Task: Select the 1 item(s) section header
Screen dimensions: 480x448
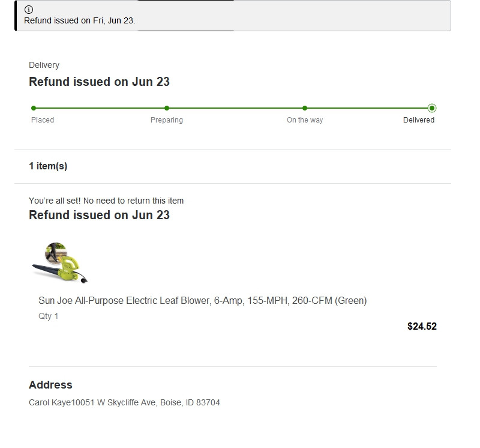Action: (48, 166)
